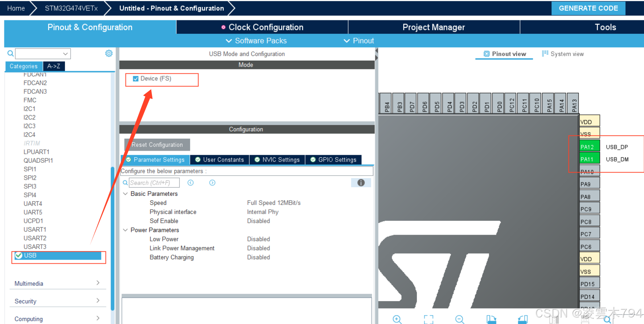This screenshot has height=324, width=644.
Task: Open the Software Packs dropdown
Action: tap(256, 41)
